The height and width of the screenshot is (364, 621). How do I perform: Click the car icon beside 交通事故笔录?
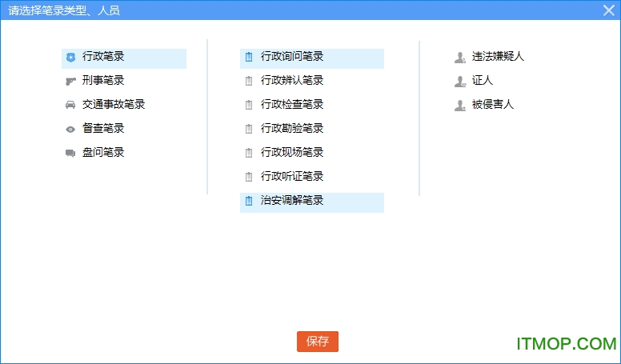coord(70,106)
